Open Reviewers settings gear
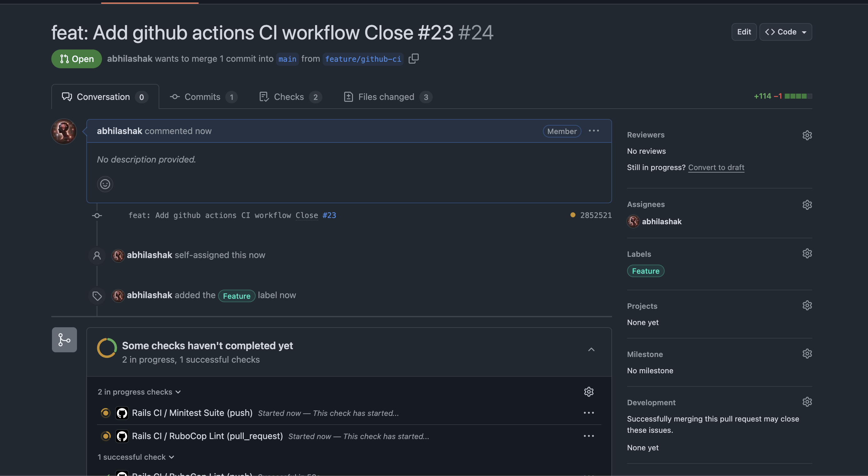 (x=807, y=135)
